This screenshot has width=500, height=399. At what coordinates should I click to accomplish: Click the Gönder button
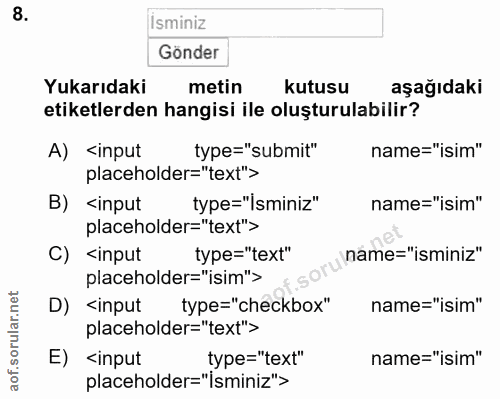[x=188, y=52]
